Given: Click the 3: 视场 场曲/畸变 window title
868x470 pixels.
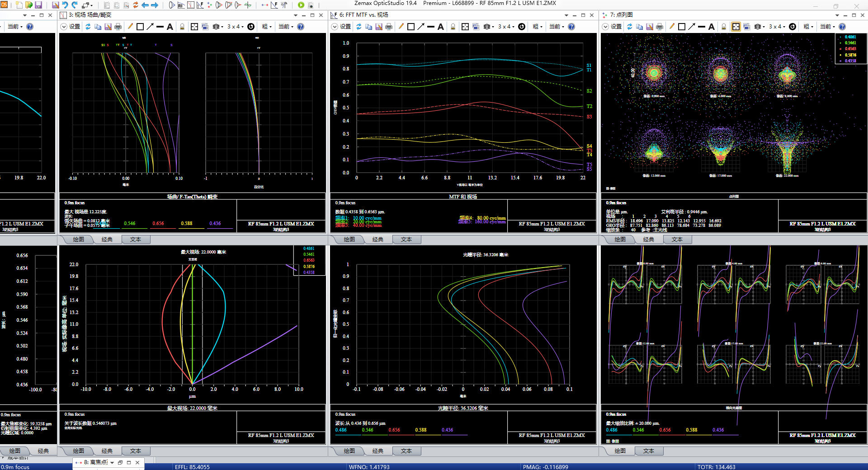Looking at the screenshot, I should click(90, 15).
